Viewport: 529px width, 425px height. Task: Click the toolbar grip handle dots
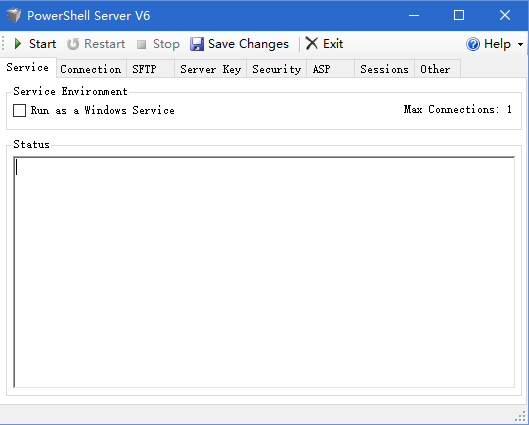click(x=3, y=44)
